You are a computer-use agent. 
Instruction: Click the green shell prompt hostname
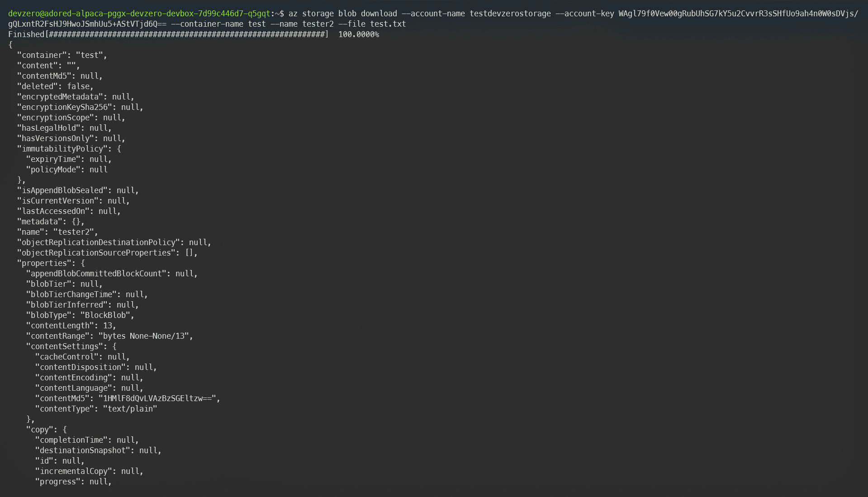(x=139, y=14)
